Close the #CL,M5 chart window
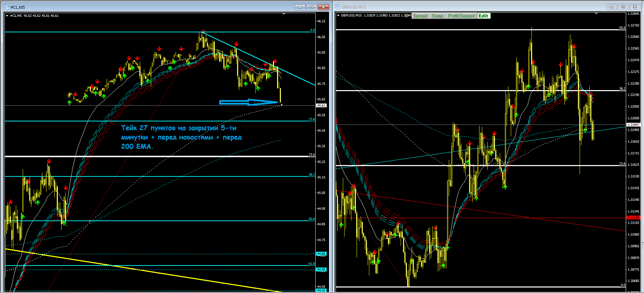 point(324,7)
